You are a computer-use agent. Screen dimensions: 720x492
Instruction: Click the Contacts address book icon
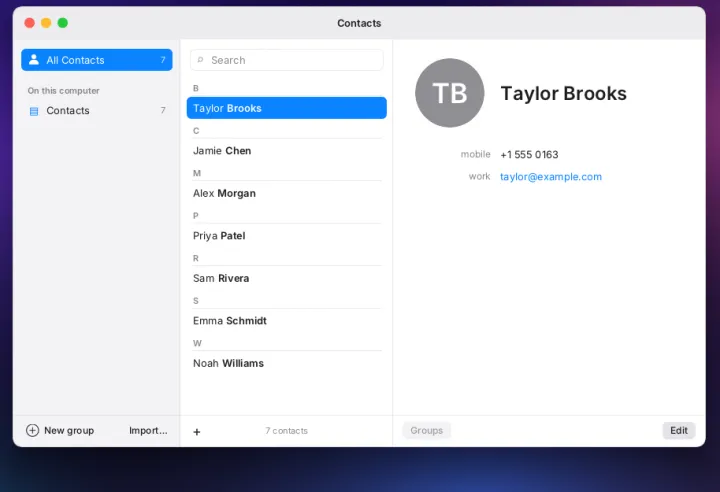tap(34, 111)
